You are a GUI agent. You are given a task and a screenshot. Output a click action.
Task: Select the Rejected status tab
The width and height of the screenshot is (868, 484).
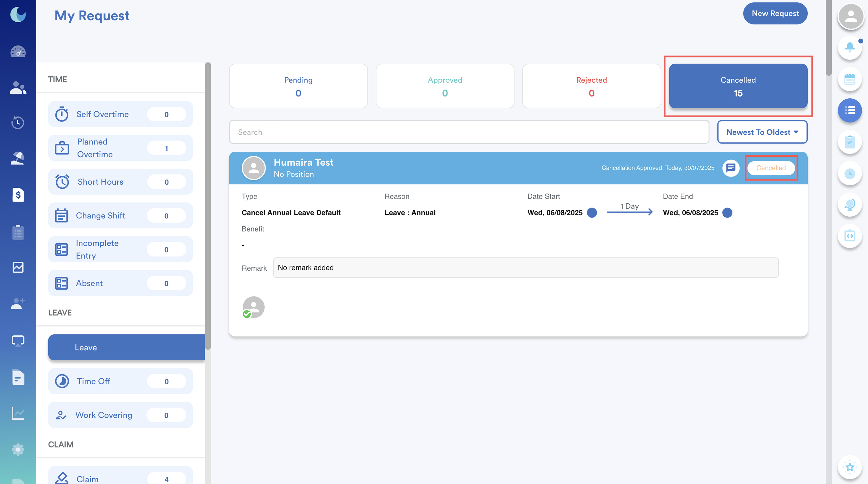tap(591, 86)
